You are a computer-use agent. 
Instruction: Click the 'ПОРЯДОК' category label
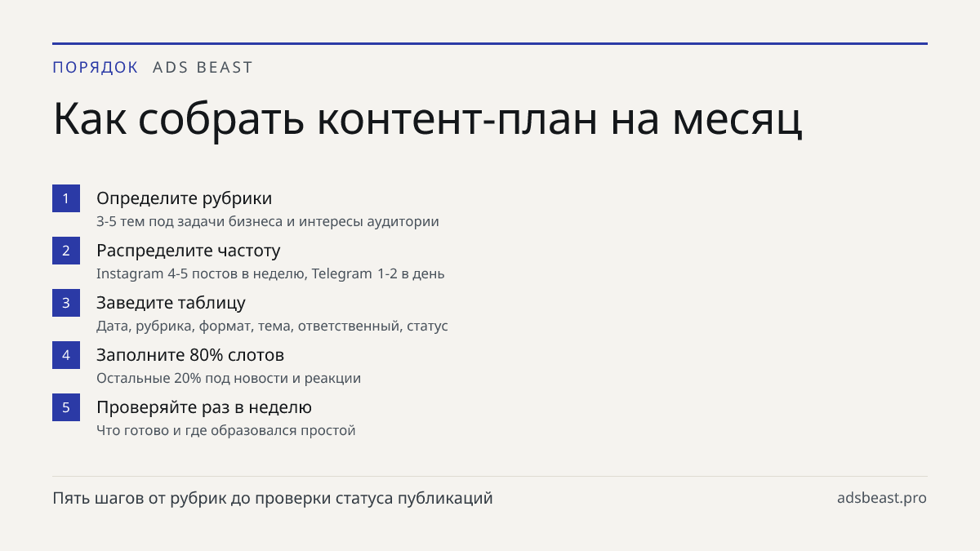pos(96,68)
